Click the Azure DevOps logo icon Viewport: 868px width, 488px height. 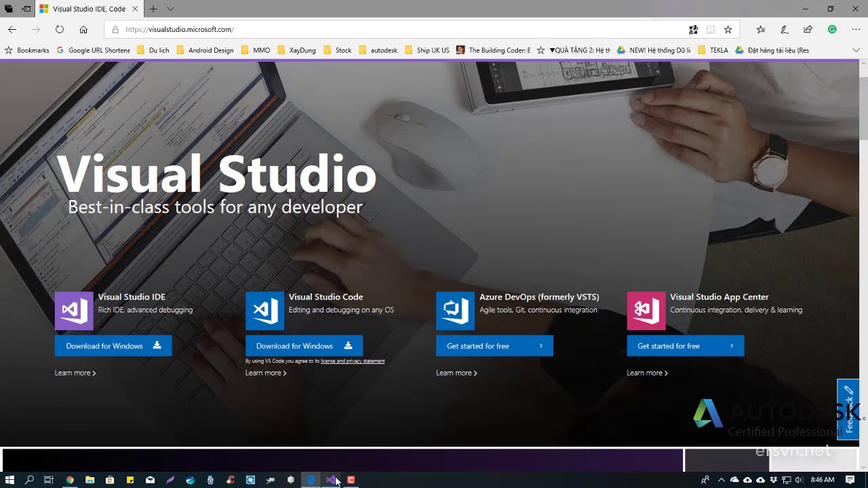click(x=455, y=310)
